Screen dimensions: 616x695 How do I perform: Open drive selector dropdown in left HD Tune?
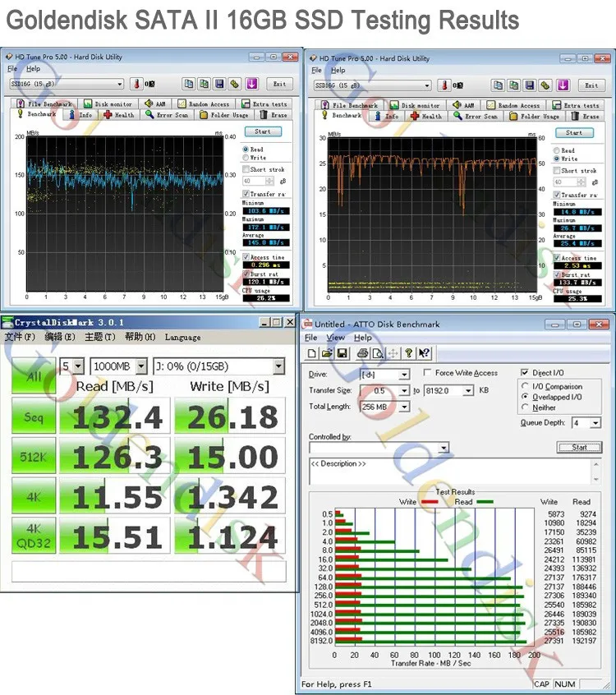click(x=120, y=84)
